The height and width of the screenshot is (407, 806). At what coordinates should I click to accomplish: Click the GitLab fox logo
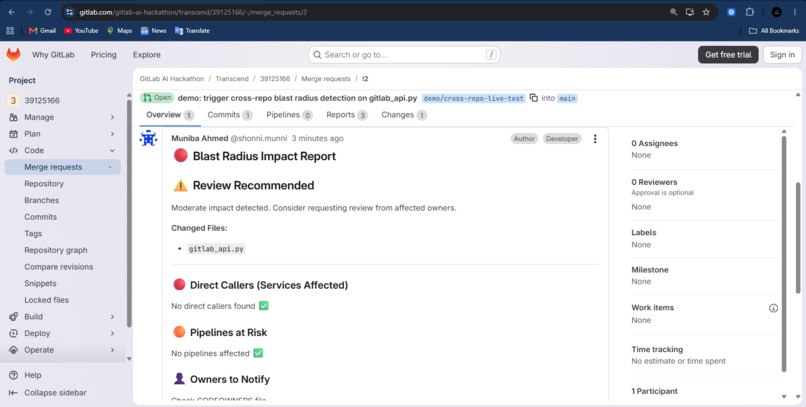[x=13, y=54]
